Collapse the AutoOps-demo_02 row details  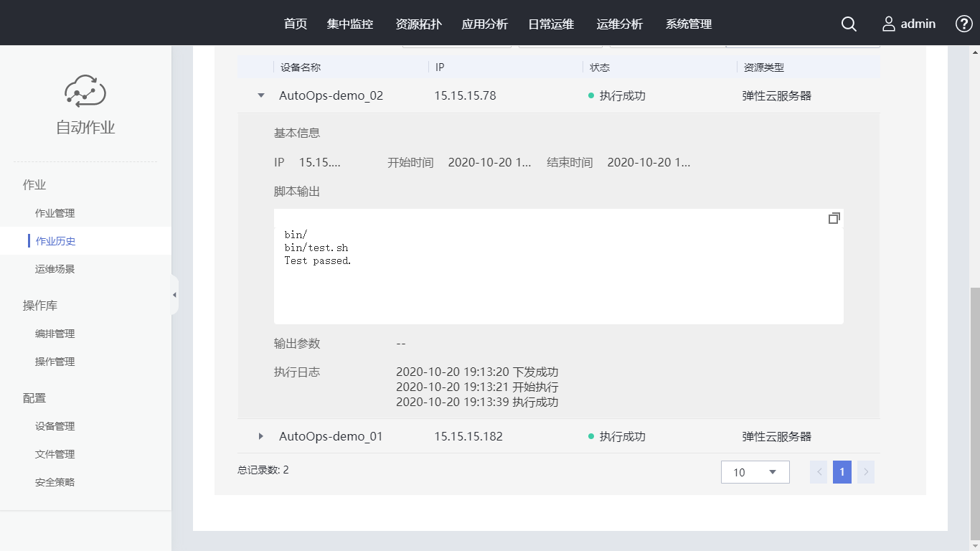pos(261,95)
